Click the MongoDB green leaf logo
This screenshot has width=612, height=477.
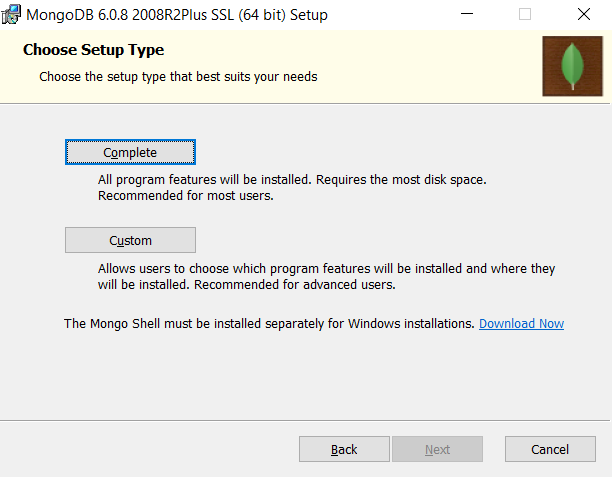[x=572, y=66]
